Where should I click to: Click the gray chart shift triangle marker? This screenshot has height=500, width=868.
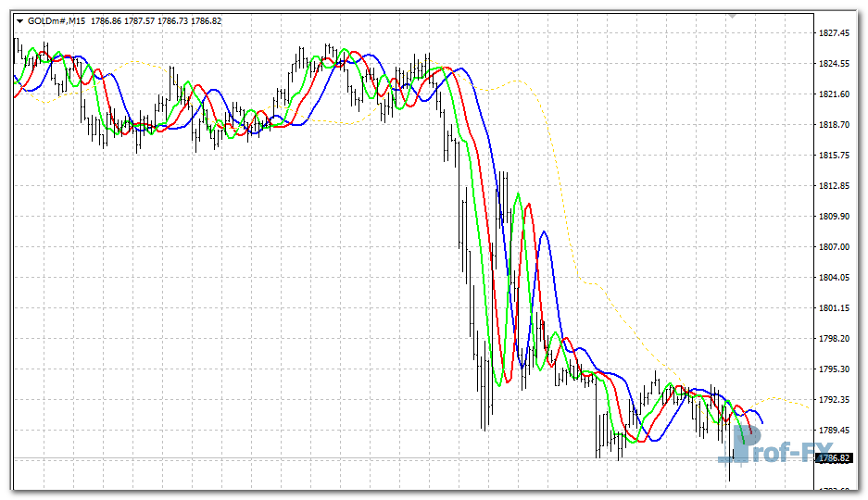[732, 16]
